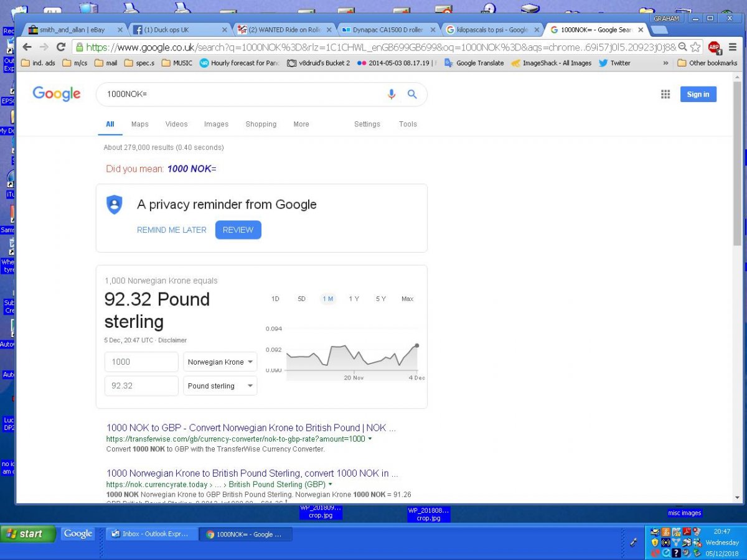
Task: Select the Shopping search tab
Action: coord(261,124)
